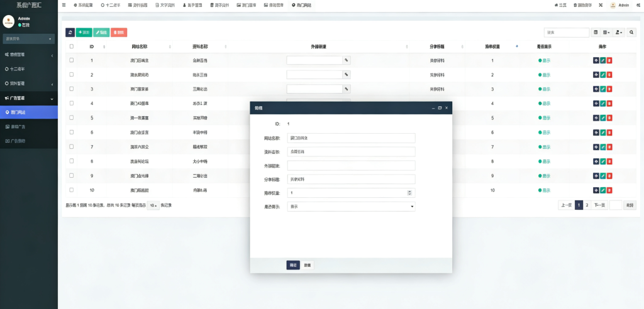Increase 排序权重 value with the dialog spinner
644x309 pixels.
click(x=409, y=191)
